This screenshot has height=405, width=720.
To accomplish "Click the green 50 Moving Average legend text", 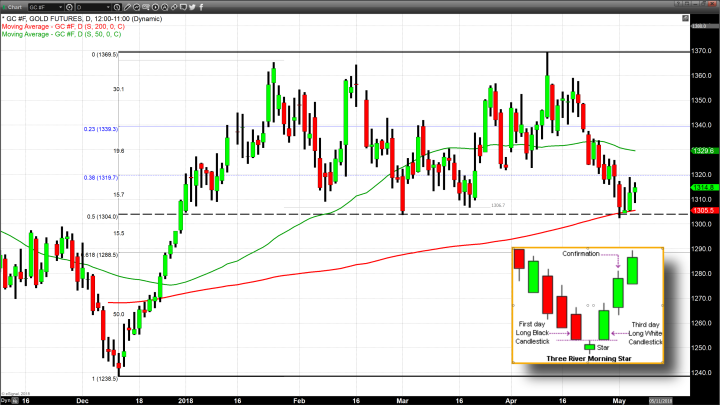I will (x=61, y=34).
